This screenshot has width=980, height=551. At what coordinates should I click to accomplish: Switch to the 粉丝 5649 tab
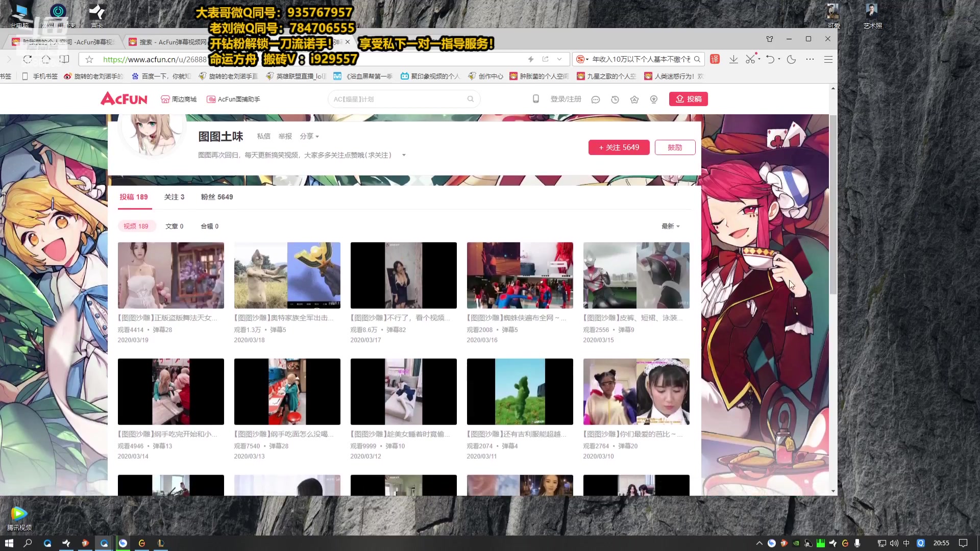(x=217, y=197)
